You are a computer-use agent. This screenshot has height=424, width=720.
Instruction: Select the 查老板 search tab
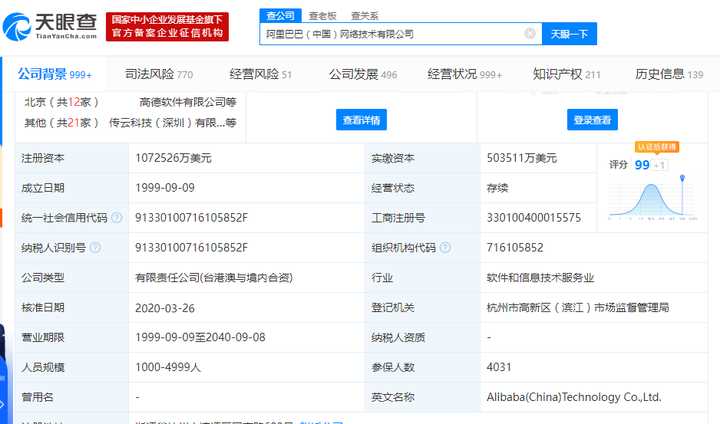pos(322,16)
